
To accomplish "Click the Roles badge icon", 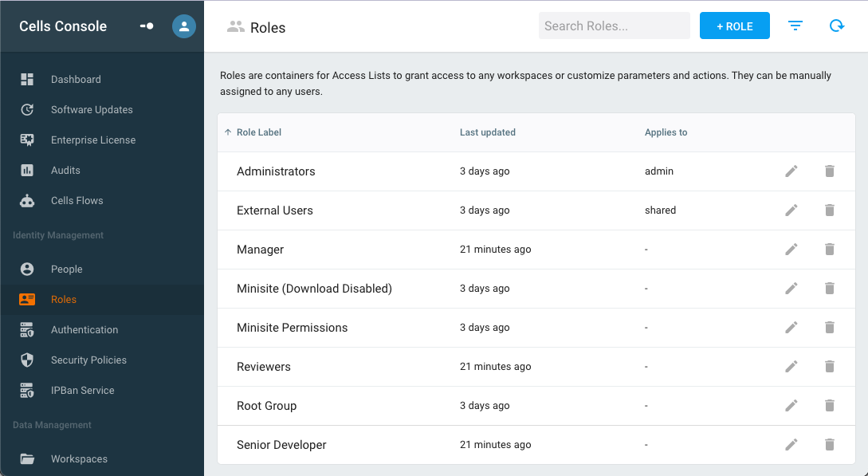I will click(27, 300).
